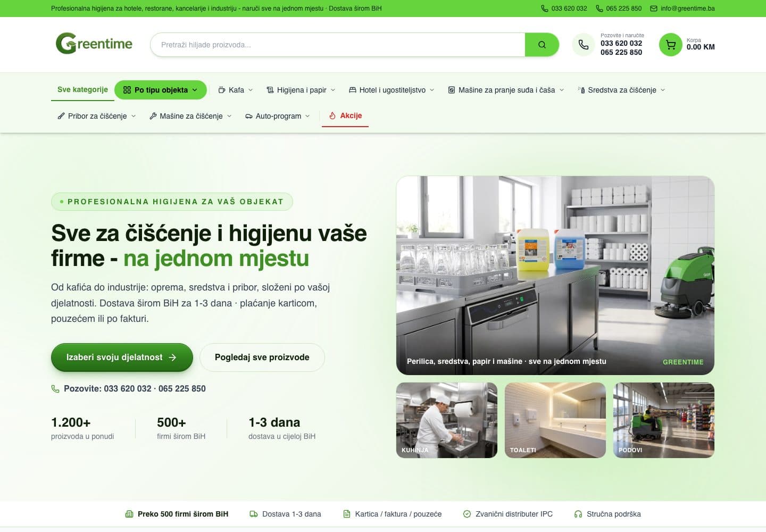Click the check badge icon by Zvanični distributer
Viewport: 766px width, 532px height.
click(467, 514)
